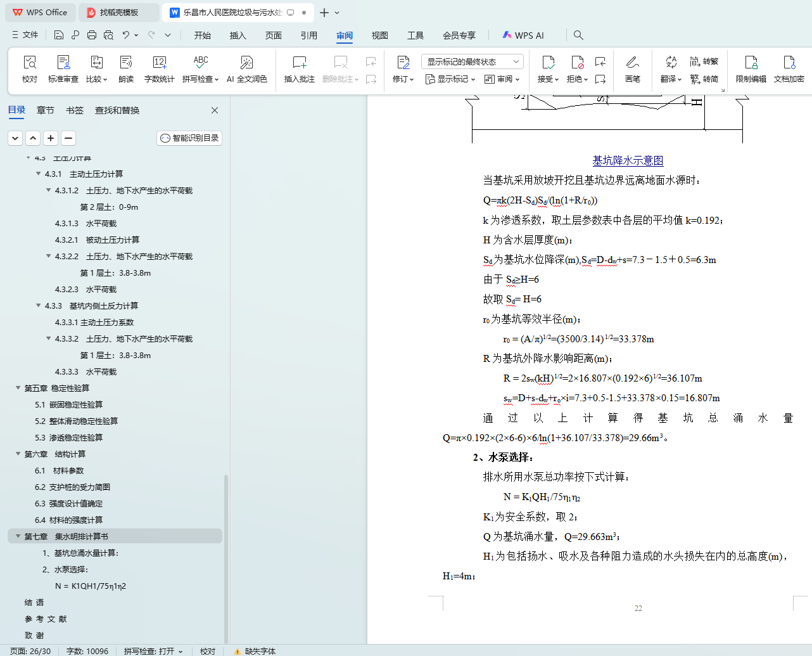Click the save icon in quick access toolbar
The height and width of the screenshot is (656, 812).
coord(59,35)
